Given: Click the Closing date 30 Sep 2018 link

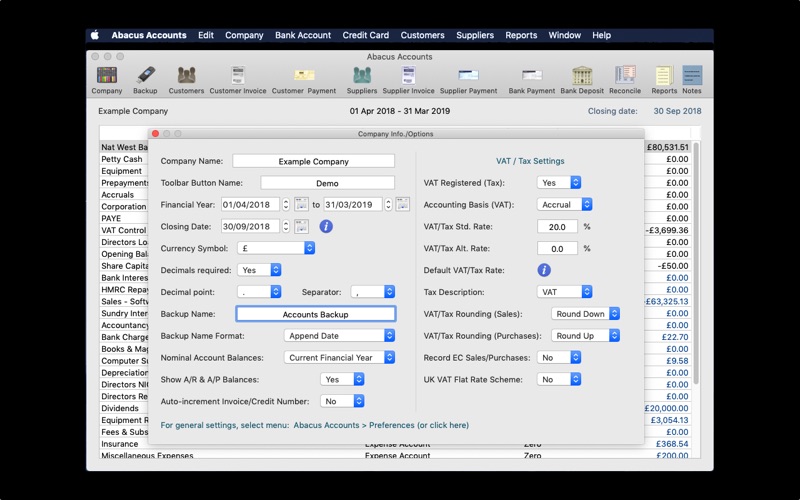Looking at the screenshot, I should coord(677,111).
